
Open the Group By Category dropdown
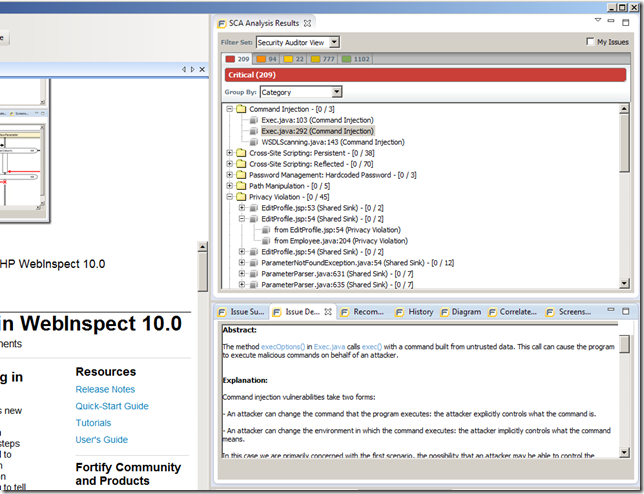click(x=337, y=92)
